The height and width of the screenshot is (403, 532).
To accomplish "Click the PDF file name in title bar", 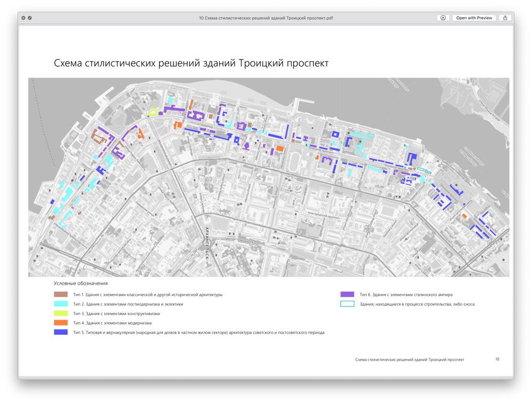I will (265, 18).
